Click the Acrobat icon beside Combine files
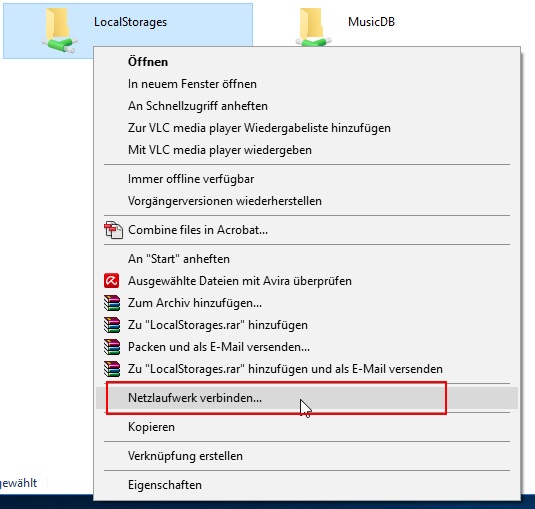 (x=113, y=230)
